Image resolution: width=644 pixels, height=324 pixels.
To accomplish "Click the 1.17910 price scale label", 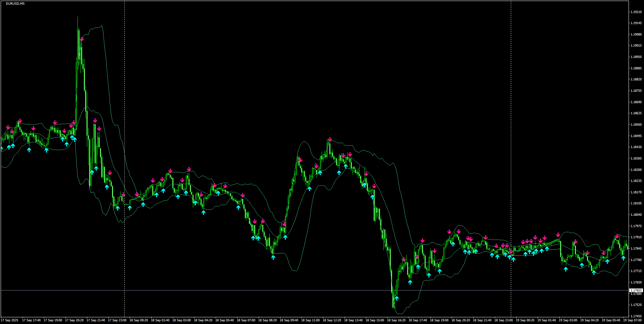I will click(x=636, y=237).
